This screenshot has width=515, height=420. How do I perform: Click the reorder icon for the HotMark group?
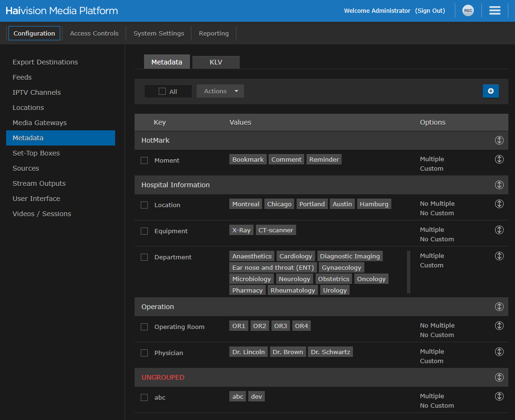(x=499, y=140)
